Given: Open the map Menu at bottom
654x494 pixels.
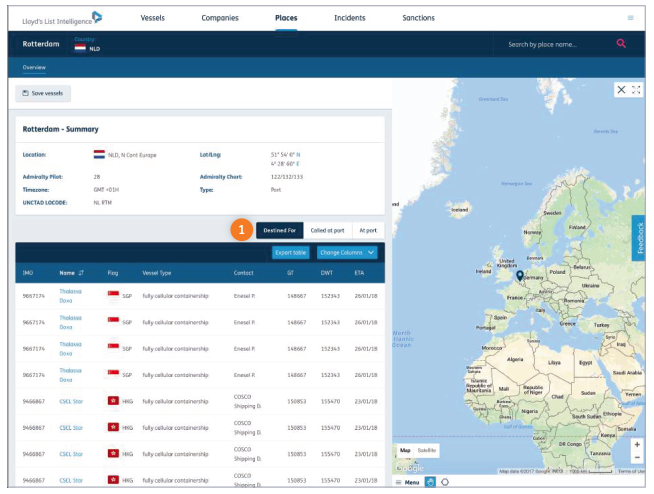Looking at the screenshot, I should pyautogui.click(x=408, y=482).
